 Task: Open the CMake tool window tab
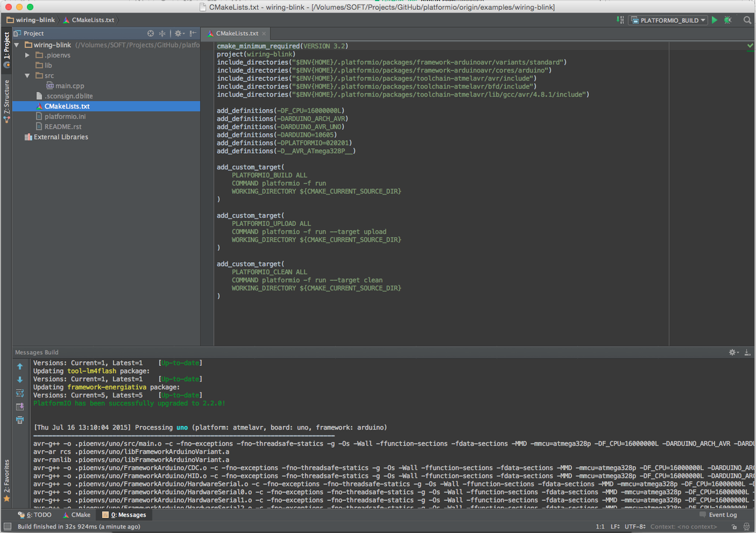(x=76, y=515)
